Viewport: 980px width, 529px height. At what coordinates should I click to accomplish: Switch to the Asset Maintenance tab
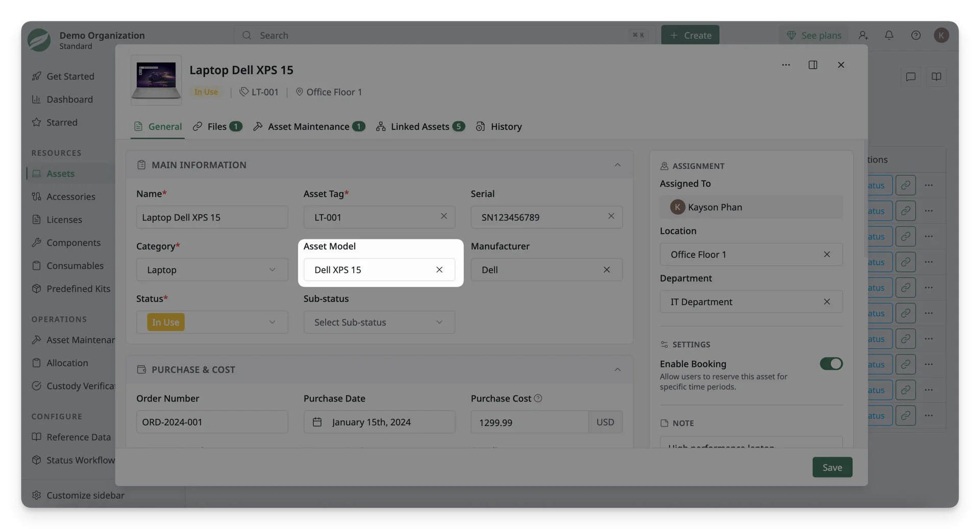coord(309,127)
